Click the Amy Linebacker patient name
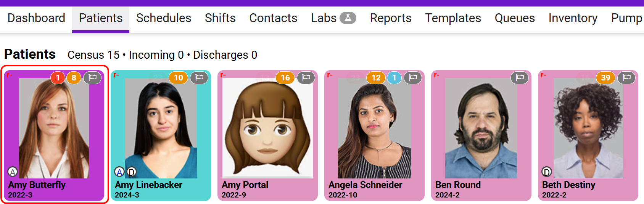Viewport: 644px width, 204px height. pos(148,185)
